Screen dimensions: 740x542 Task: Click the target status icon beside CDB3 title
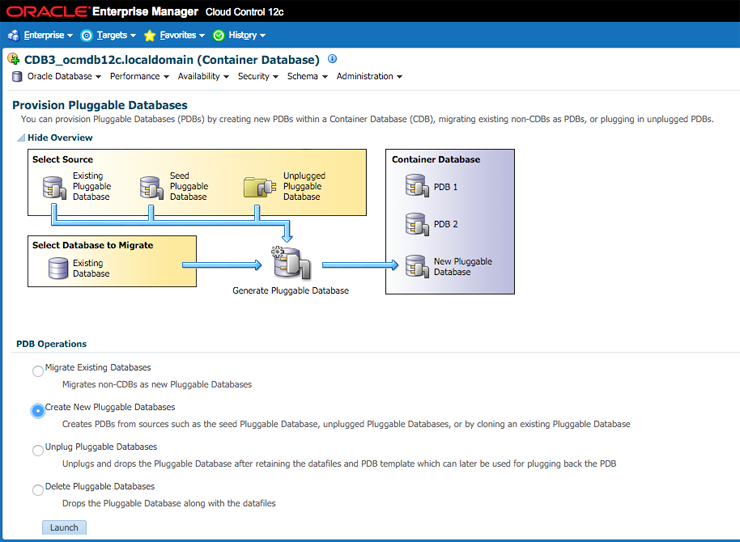tap(14, 59)
